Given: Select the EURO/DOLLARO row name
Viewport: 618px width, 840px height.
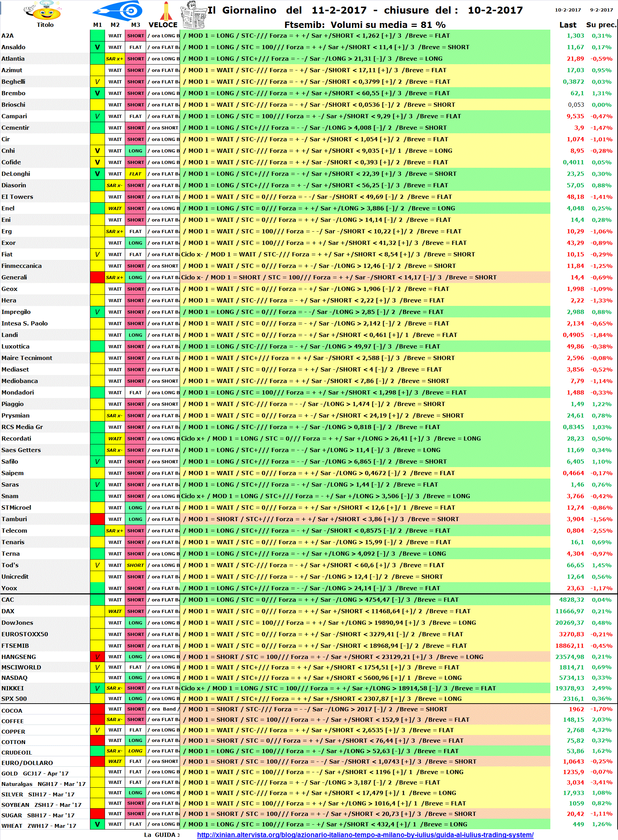Looking at the screenshot, I should tap(27, 763).
